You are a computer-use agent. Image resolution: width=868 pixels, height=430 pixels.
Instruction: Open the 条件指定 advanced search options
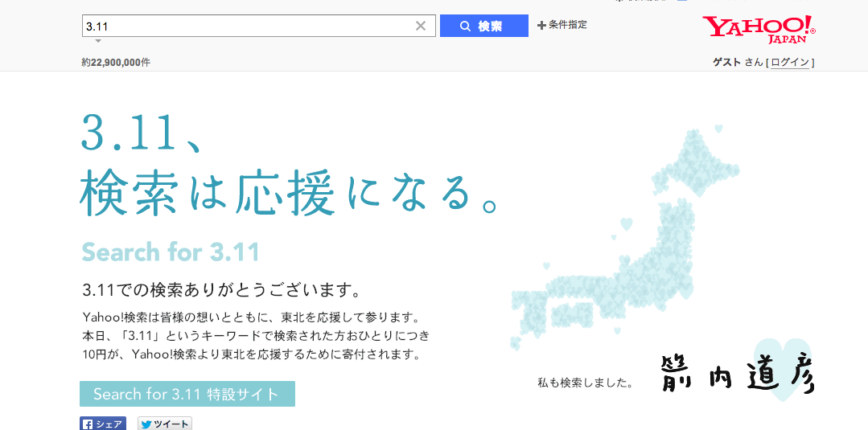pos(562,25)
